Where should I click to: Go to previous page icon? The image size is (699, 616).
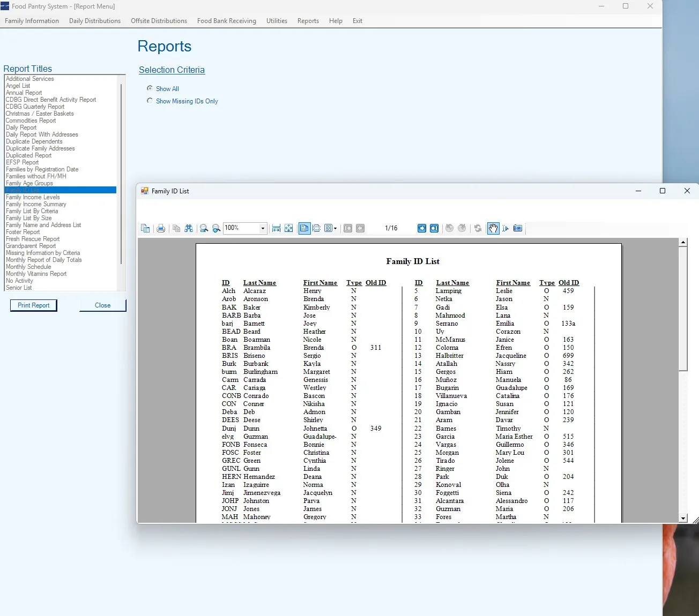(360, 228)
